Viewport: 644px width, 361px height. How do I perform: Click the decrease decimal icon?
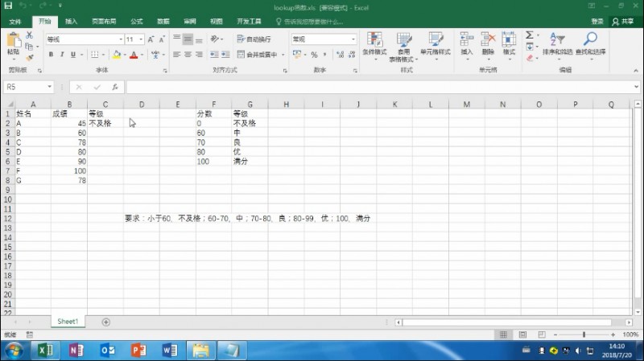click(x=352, y=55)
